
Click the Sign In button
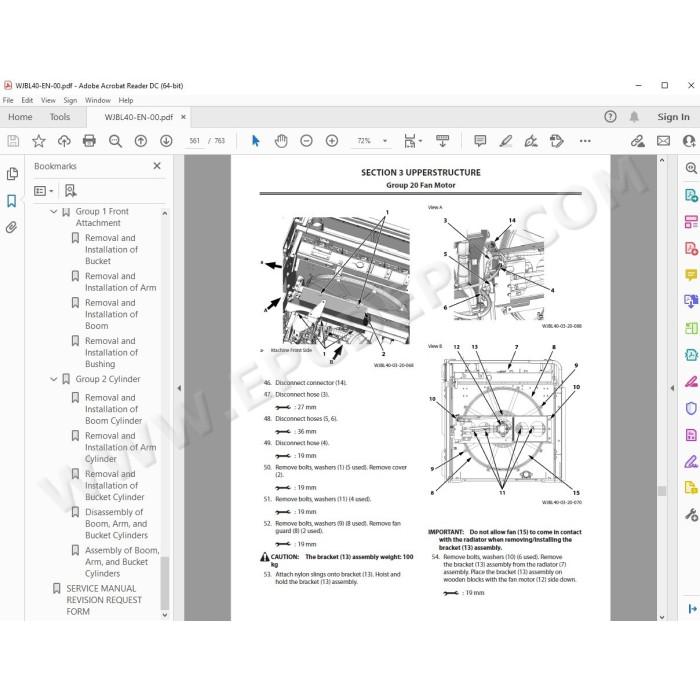(673, 117)
